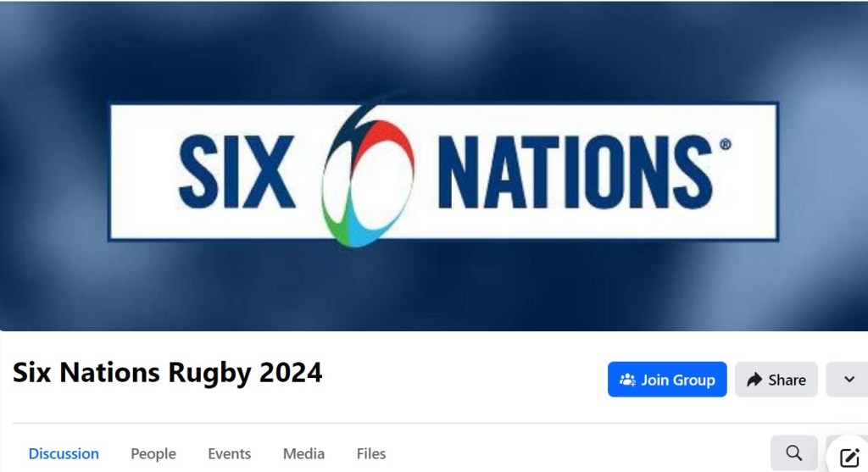
Task: Click the registered trademark symbol on logo
Action: (726, 144)
